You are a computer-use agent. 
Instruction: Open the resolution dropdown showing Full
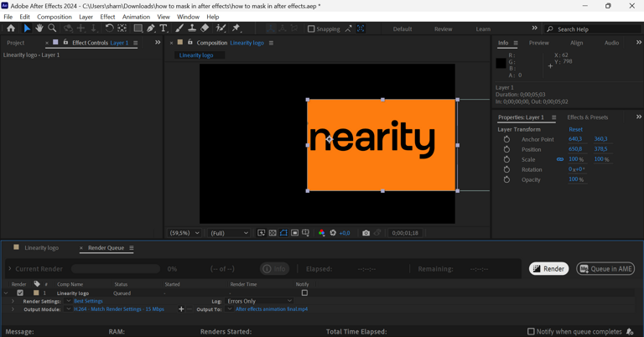coord(229,233)
